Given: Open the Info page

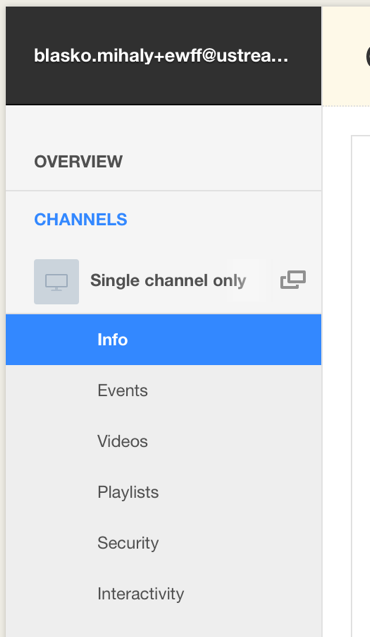Looking at the screenshot, I should point(163,340).
